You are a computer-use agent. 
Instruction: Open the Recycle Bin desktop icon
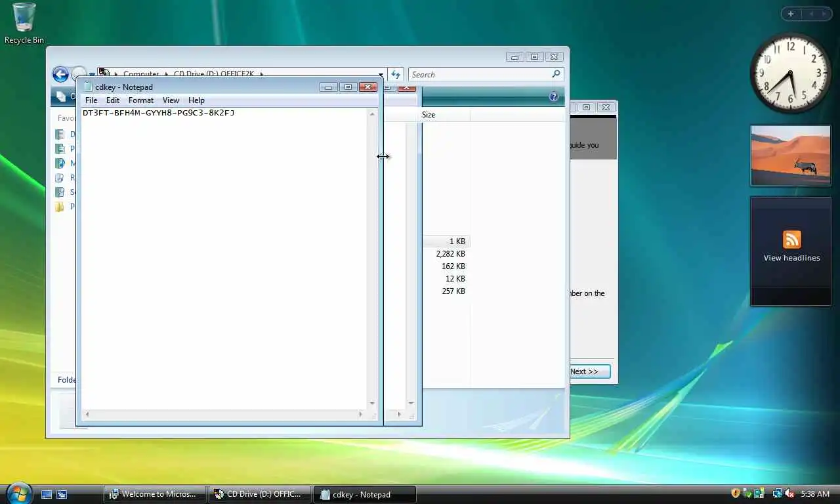pos(24,24)
